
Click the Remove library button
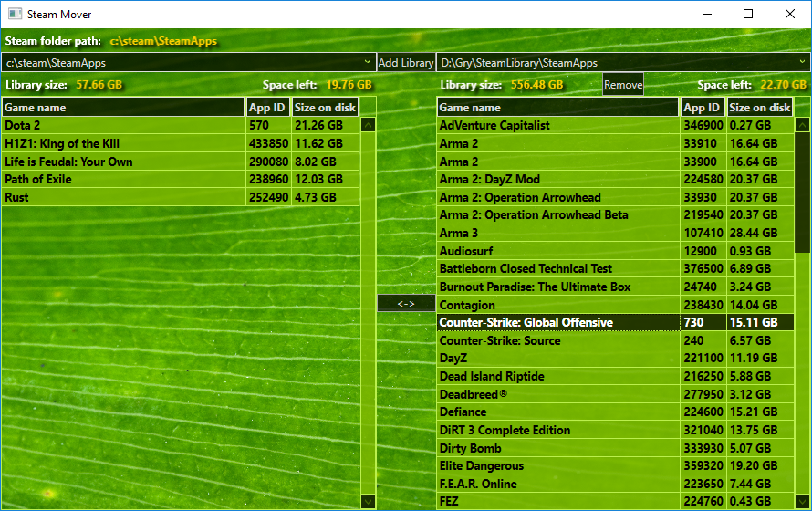tap(623, 85)
